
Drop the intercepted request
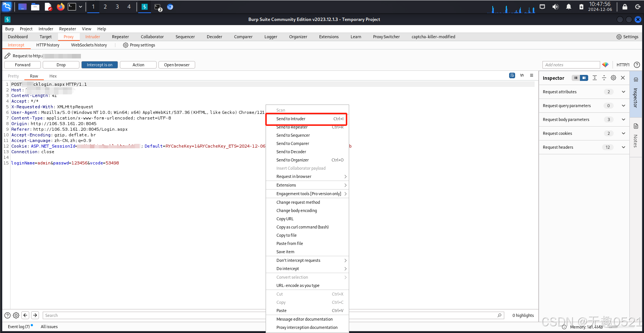(61, 65)
